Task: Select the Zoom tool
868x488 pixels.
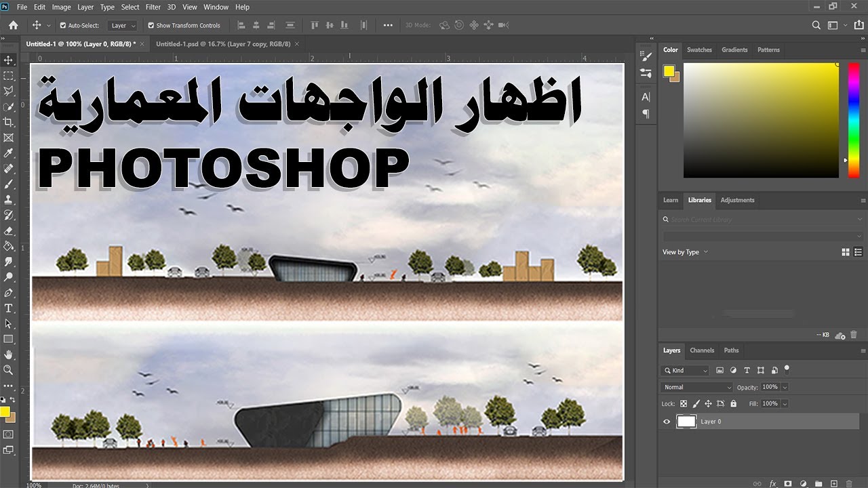Action: 9,370
